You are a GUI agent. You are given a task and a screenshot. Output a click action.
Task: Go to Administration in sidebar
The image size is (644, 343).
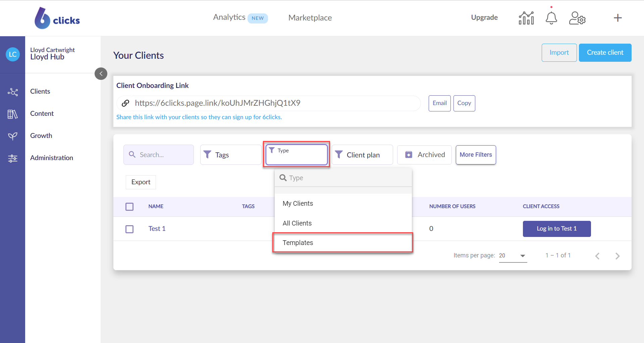(52, 158)
